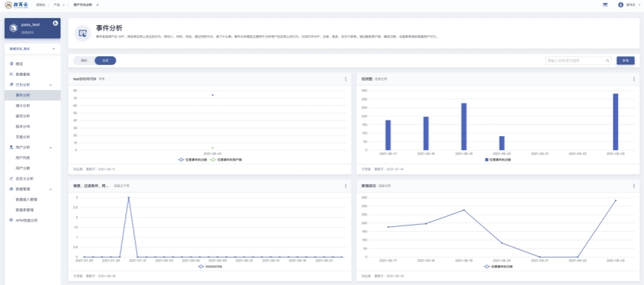
Task: Open the 控制台 link in top bar
Action: click(40, 5)
